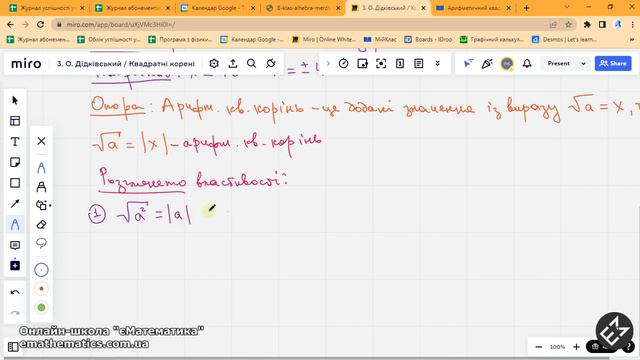Click the Share button
Image resolution: width=640 pixels, height=360 pixels.
tap(613, 64)
